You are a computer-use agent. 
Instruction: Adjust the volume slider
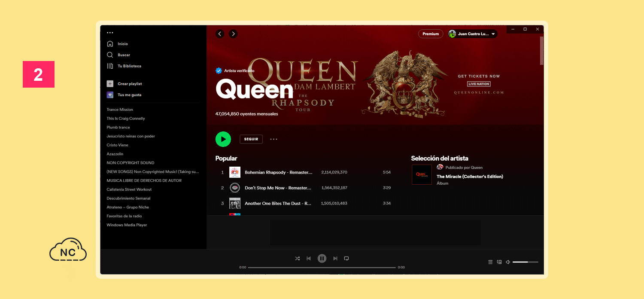click(525, 262)
